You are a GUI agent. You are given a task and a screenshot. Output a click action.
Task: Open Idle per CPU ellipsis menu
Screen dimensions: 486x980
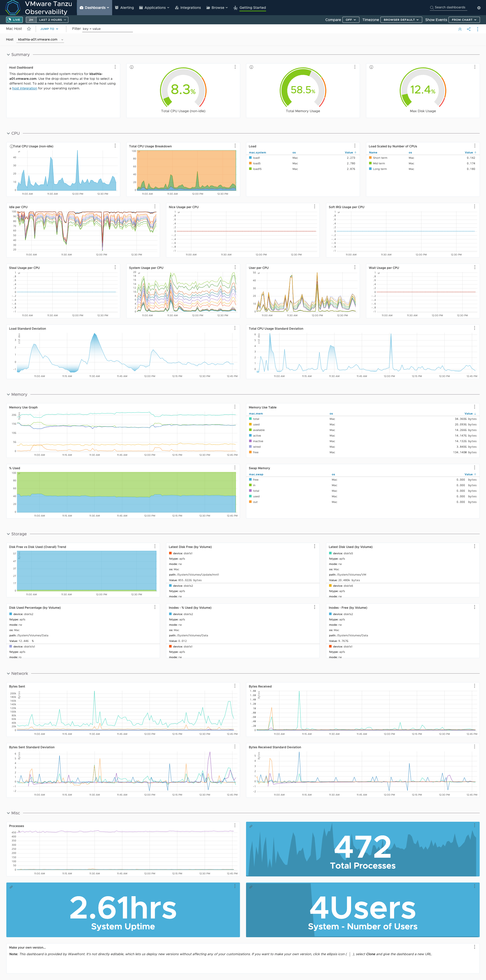pyautogui.click(x=155, y=207)
